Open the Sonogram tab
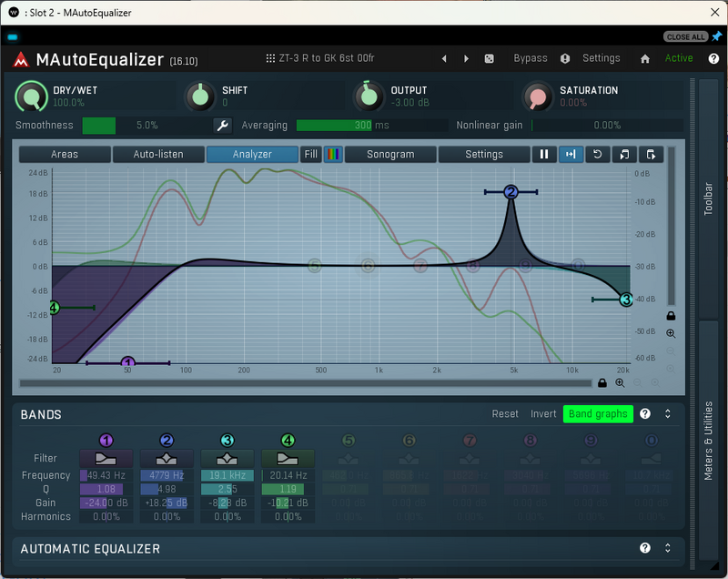The width and height of the screenshot is (728, 579). (390, 154)
